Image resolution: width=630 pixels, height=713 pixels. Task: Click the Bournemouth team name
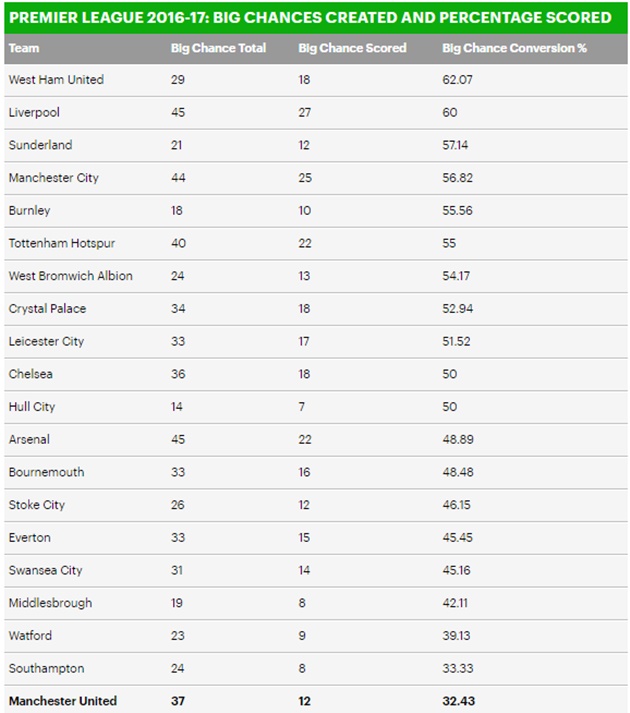[x=46, y=472]
